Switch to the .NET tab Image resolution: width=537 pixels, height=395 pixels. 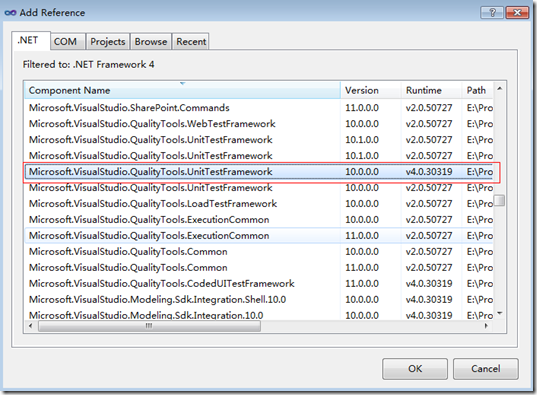31,40
